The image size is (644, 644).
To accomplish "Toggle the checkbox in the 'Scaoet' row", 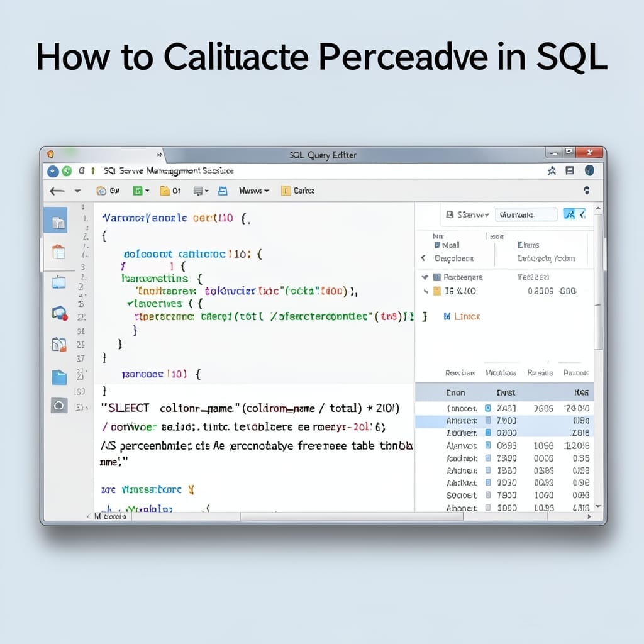I will [x=488, y=495].
